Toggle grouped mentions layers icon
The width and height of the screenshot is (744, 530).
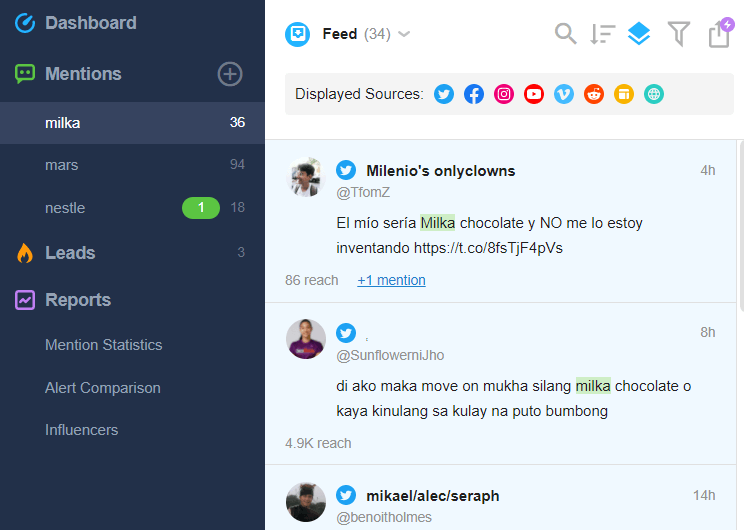coord(639,34)
